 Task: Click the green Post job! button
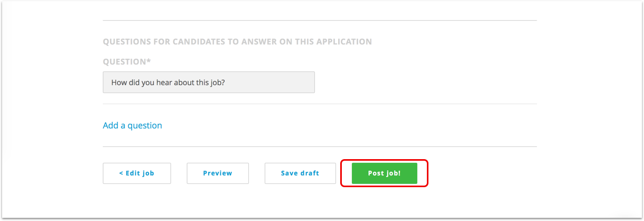tap(384, 173)
